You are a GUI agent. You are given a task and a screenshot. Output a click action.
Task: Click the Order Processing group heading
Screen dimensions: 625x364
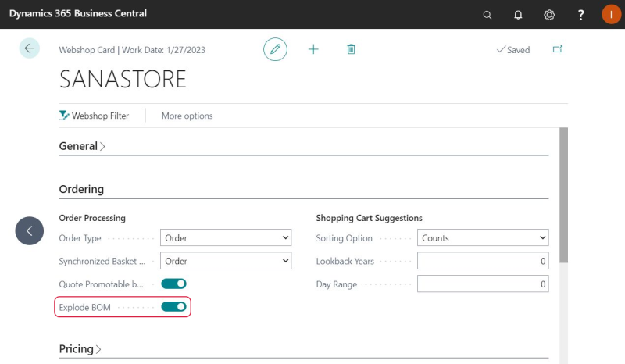(92, 218)
